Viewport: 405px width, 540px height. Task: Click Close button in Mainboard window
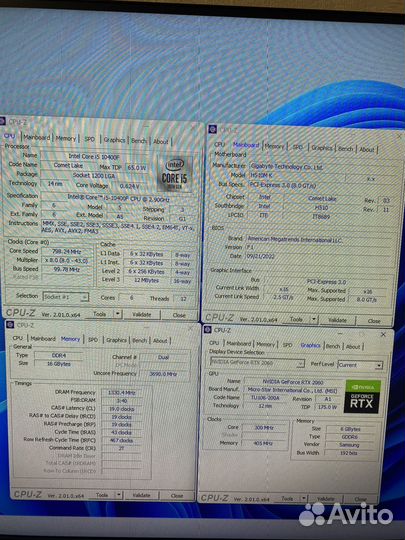(x=374, y=321)
